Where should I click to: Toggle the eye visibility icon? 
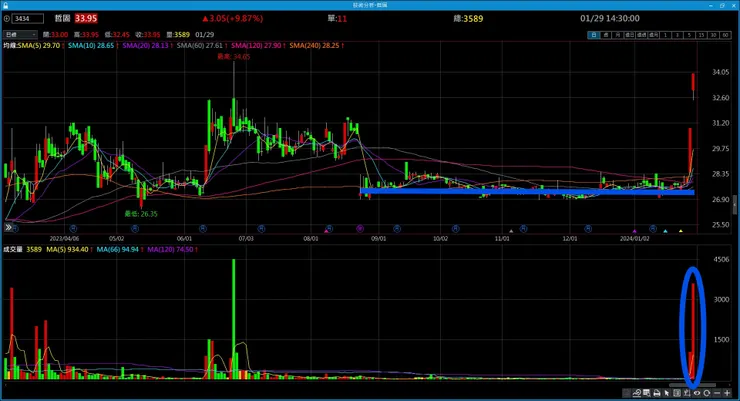(x=697, y=393)
